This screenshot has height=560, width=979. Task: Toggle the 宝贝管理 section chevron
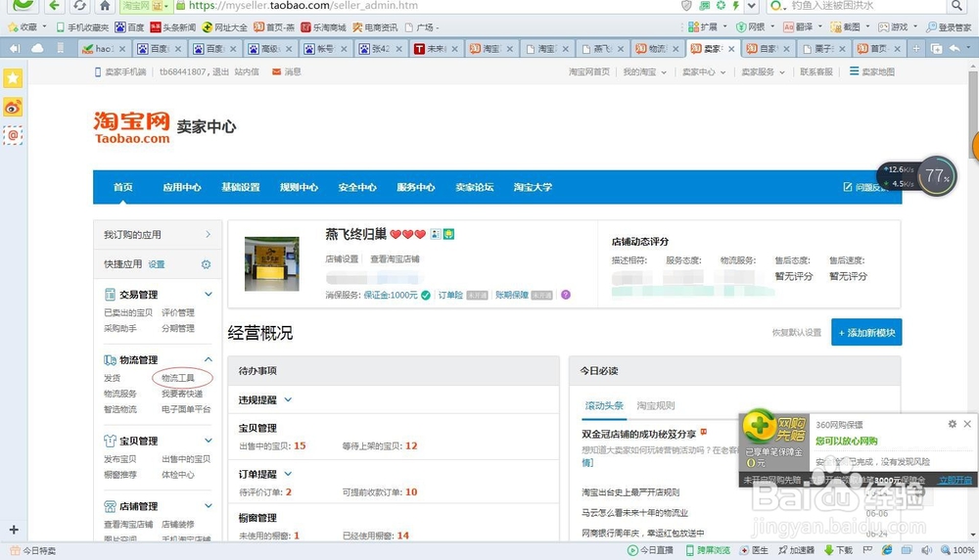(209, 441)
